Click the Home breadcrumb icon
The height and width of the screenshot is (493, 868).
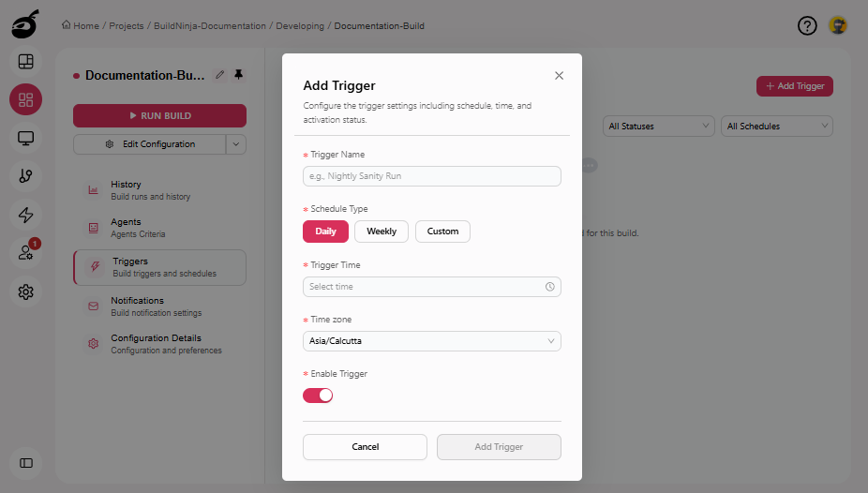pos(67,25)
